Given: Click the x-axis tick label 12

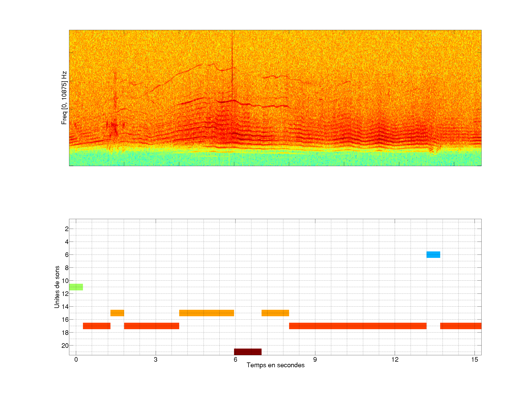Looking at the screenshot, I should (395, 359).
